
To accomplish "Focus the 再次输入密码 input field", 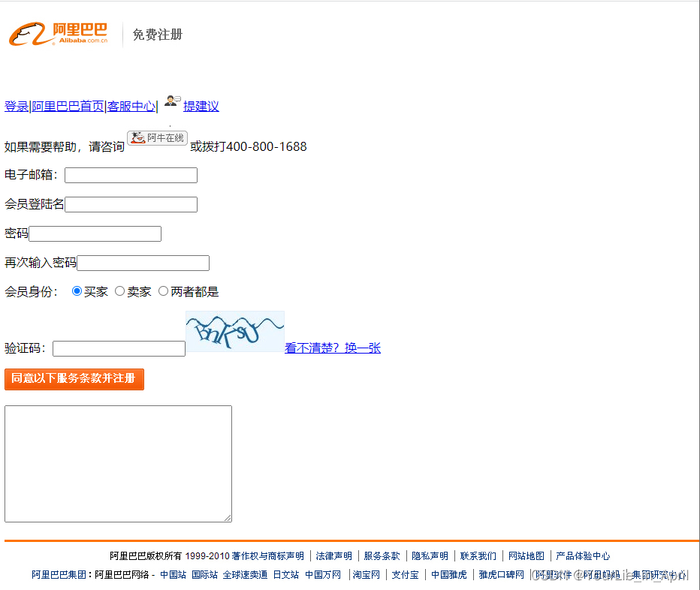I will coord(143,263).
